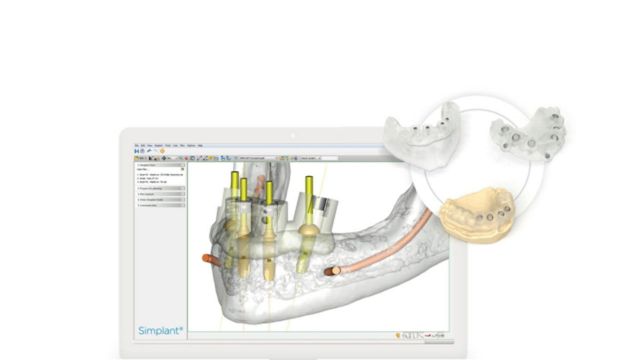Expand the third left-panel section bar
Image resolution: width=640 pixels, height=360 pixels.
tap(161, 194)
